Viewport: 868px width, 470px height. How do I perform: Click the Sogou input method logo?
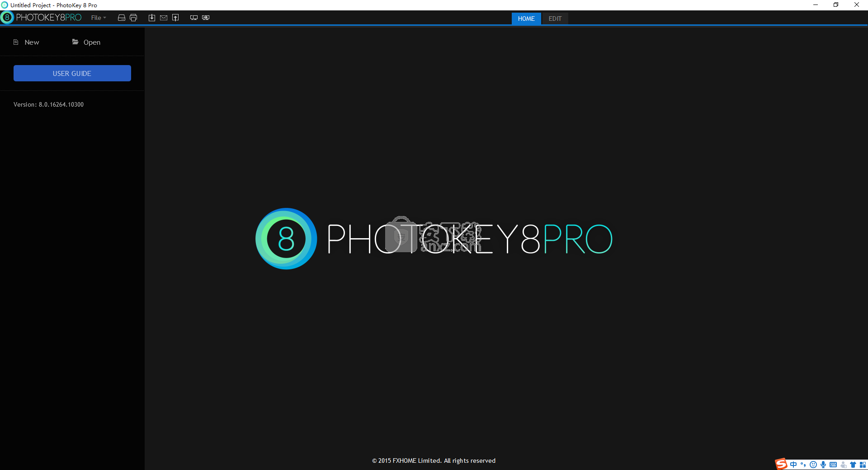(781, 464)
